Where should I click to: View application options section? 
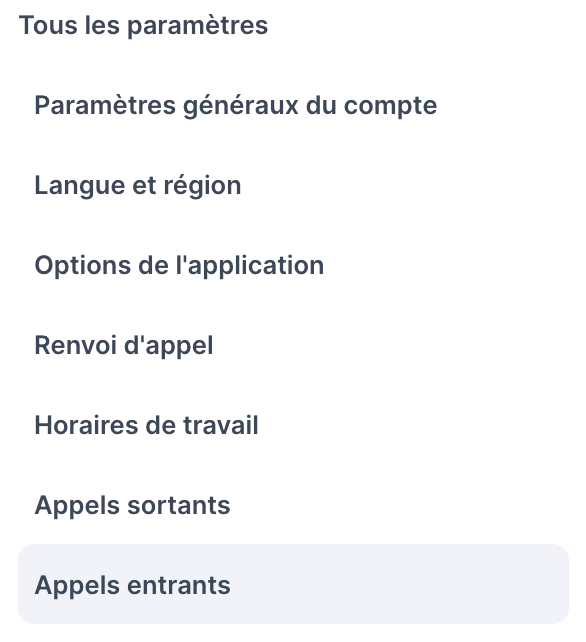pos(293,265)
